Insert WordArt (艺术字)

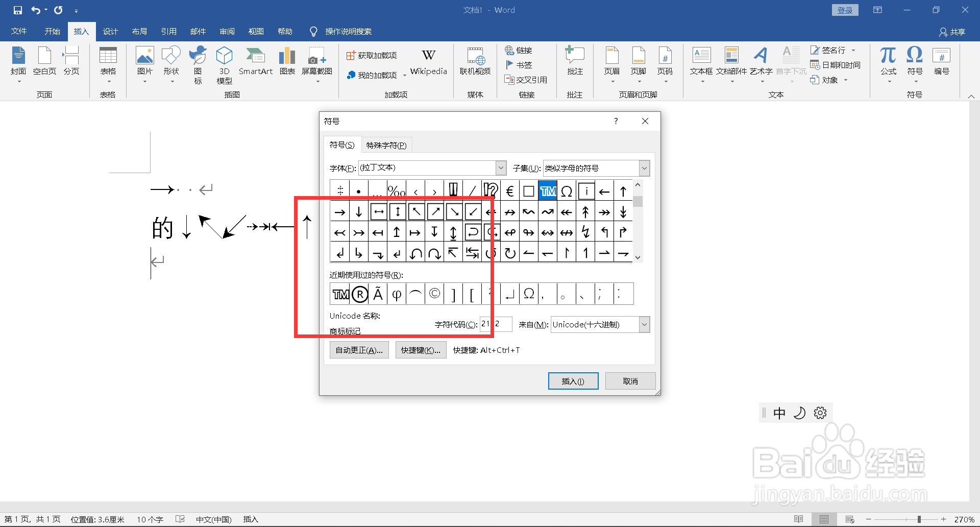pos(761,65)
